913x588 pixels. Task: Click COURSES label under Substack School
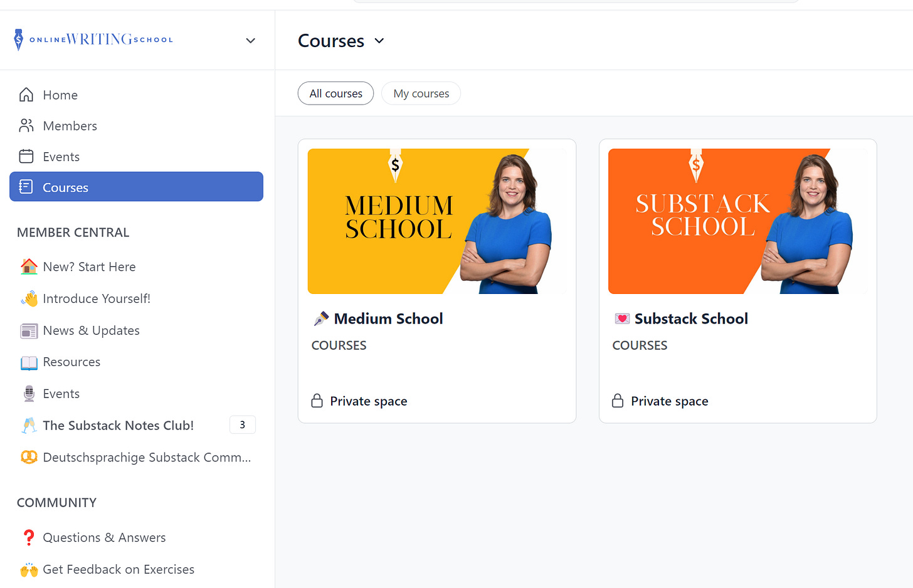pyautogui.click(x=640, y=345)
